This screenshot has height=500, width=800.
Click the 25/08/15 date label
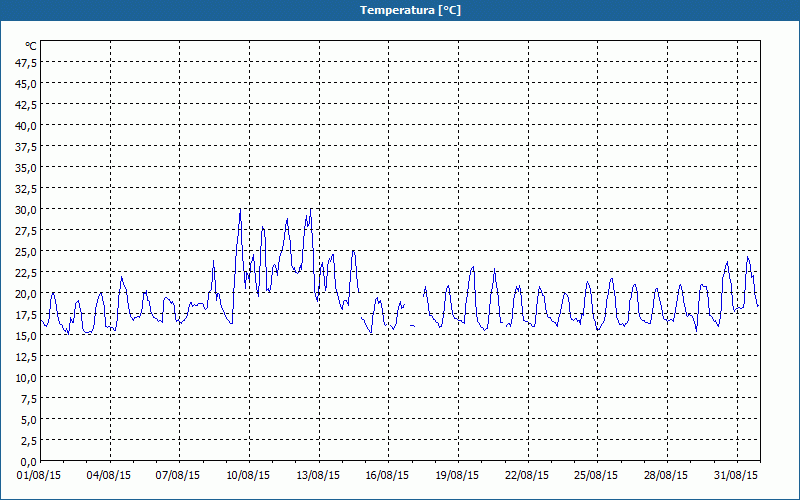(596, 476)
